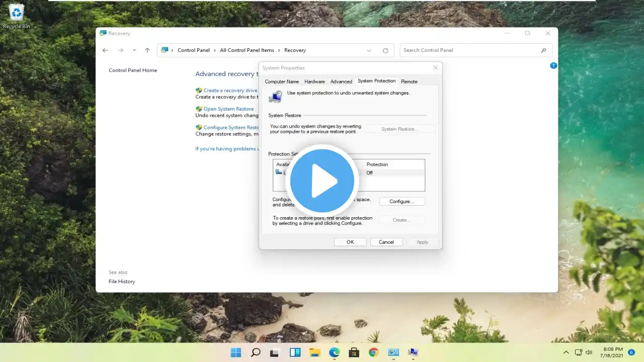This screenshot has width=644, height=362.
Task: Open taskbar Search magnifier icon
Action: [256, 352]
